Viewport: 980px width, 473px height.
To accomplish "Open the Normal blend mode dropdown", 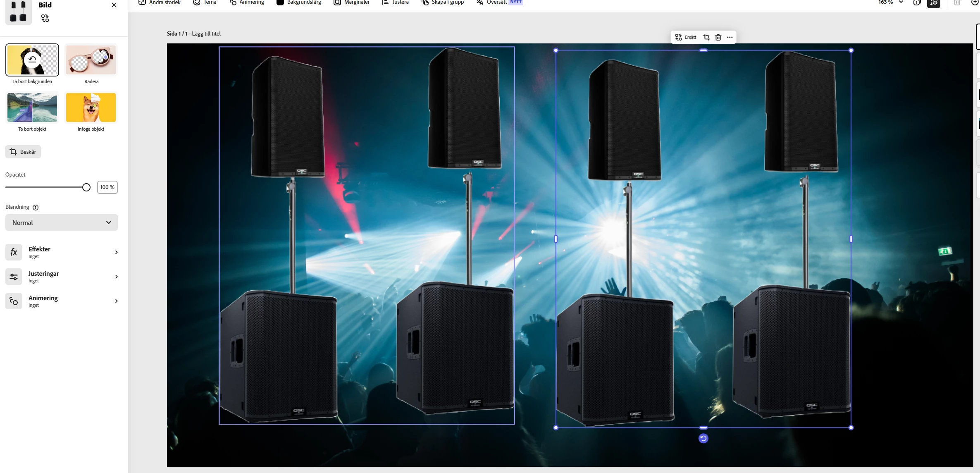I will (62, 222).
